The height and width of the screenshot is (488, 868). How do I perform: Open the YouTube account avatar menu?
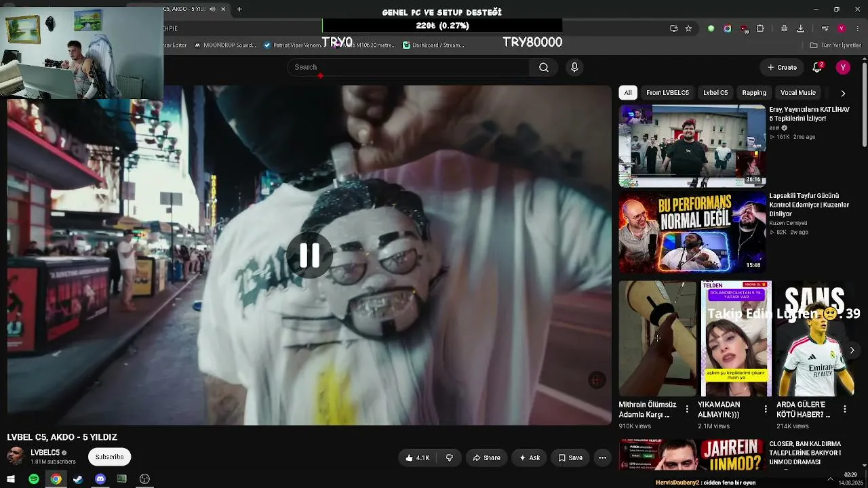pyautogui.click(x=843, y=67)
